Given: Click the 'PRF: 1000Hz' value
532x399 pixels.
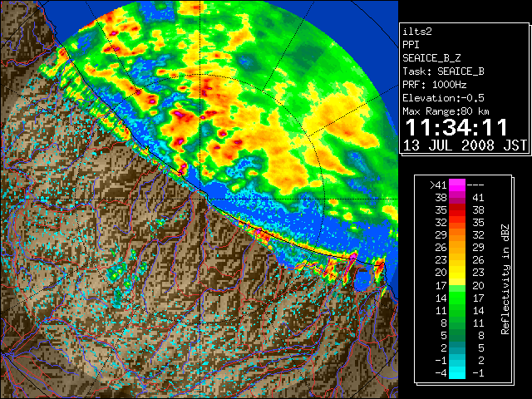Looking at the screenshot, I should [x=435, y=85].
